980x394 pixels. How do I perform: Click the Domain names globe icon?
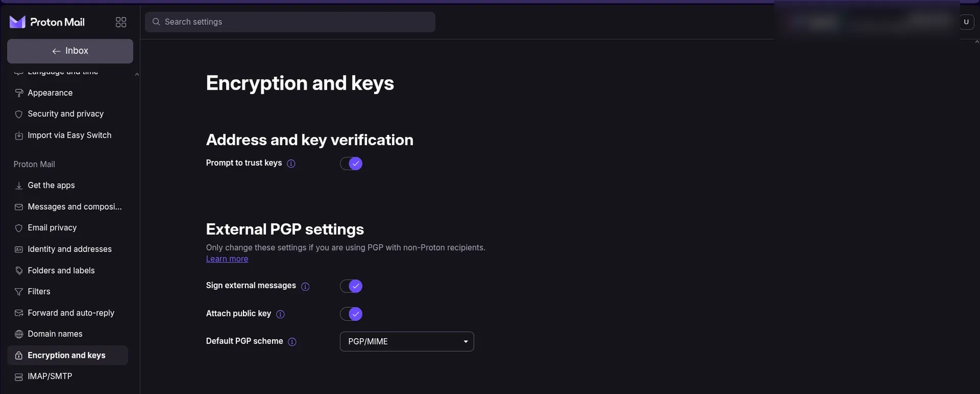tap(18, 333)
